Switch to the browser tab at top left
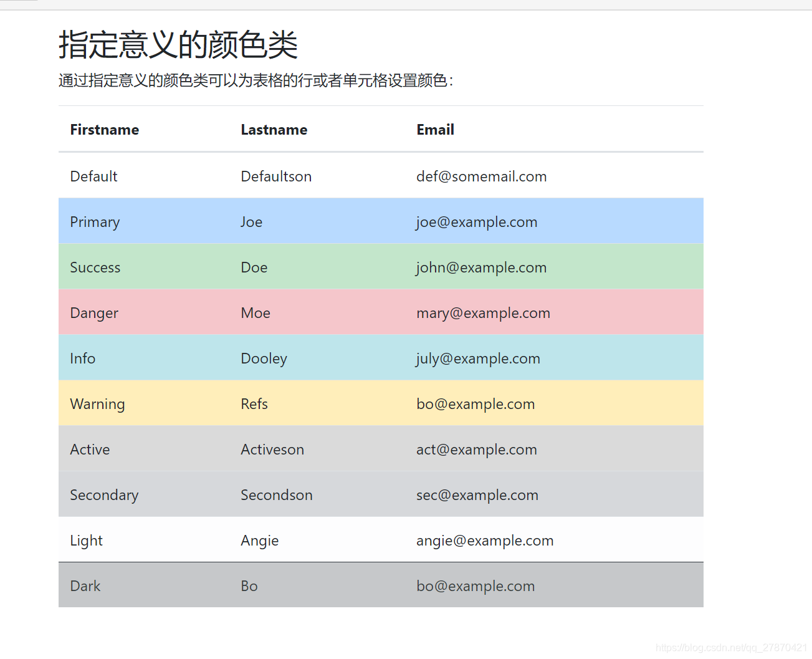The width and height of the screenshot is (812, 659). (x=19, y=3)
